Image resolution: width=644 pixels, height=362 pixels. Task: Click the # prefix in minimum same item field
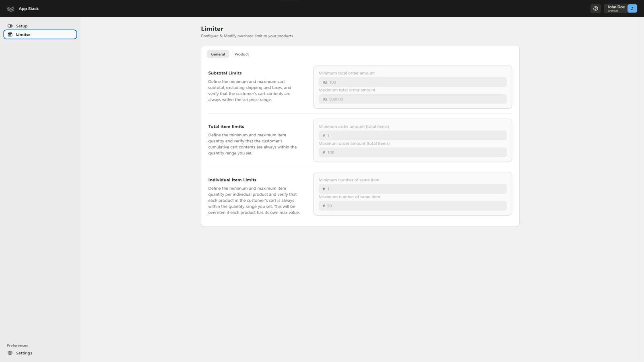(324, 189)
